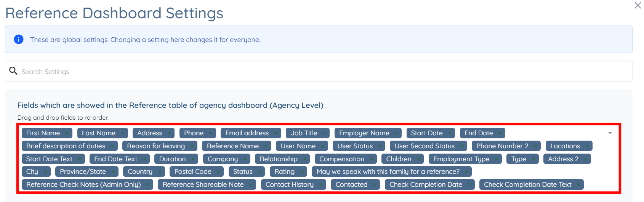Remove the Compensation tag
The width and height of the screenshot is (644, 202).
(372, 159)
